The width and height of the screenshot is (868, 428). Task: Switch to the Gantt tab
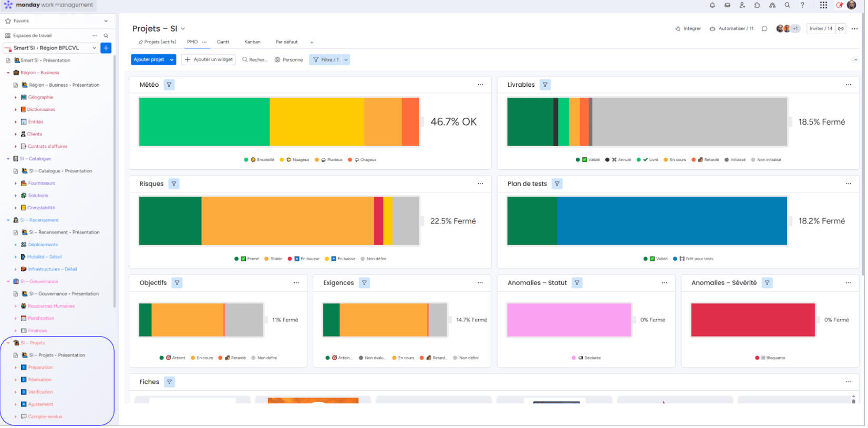(x=223, y=42)
